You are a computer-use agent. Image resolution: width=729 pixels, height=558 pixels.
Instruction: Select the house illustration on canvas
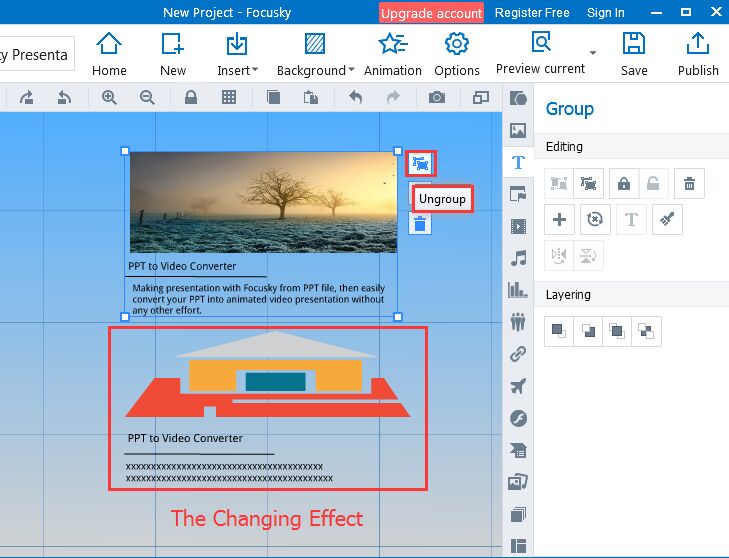pos(268,375)
